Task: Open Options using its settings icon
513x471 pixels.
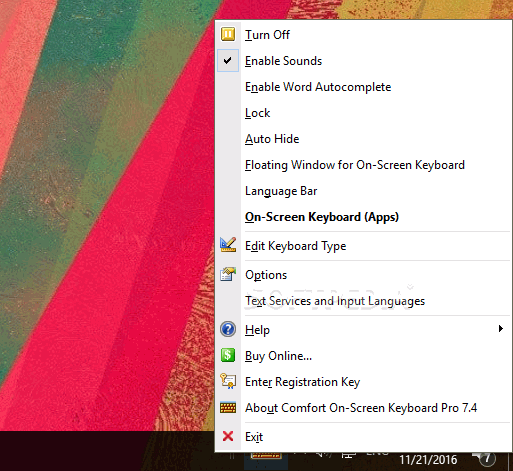Action: (x=228, y=274)
